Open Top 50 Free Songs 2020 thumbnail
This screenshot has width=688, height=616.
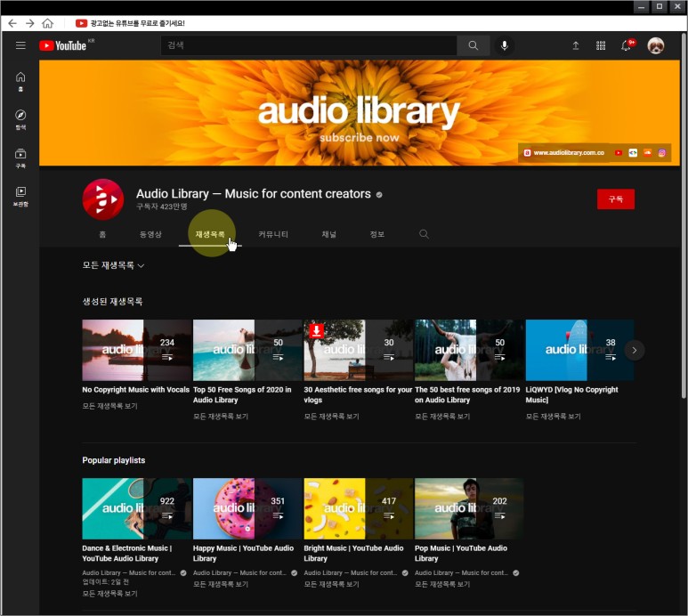click(x=247, y=350)
